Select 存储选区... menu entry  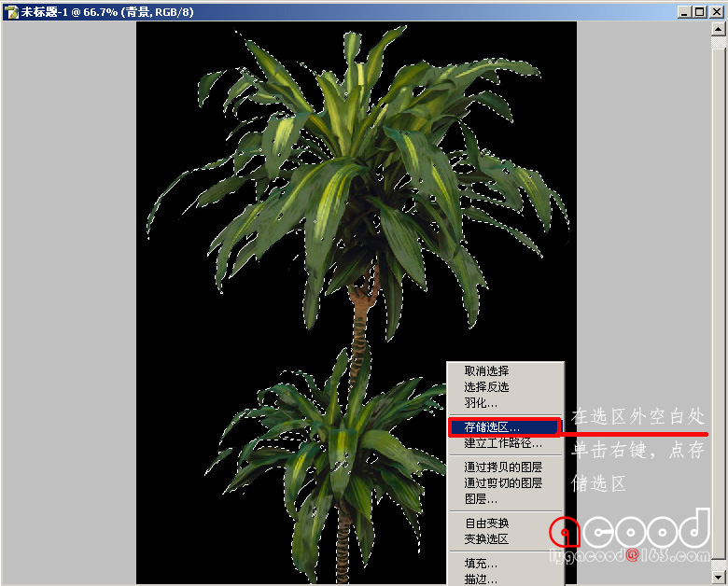tap(505, 426)
